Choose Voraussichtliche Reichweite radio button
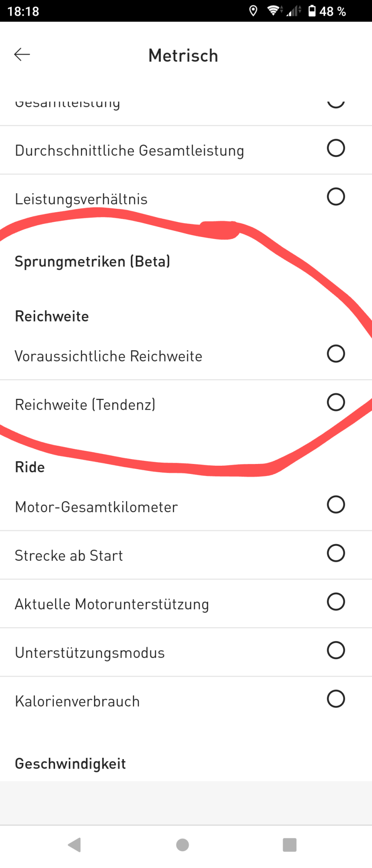 click(x=336, y=354)
